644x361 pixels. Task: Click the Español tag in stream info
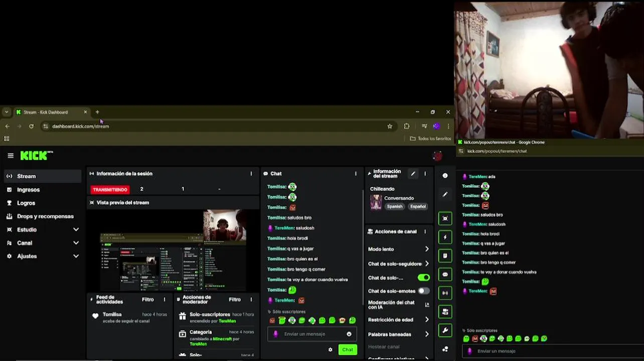pyautogui.click(x=418, y=207)
